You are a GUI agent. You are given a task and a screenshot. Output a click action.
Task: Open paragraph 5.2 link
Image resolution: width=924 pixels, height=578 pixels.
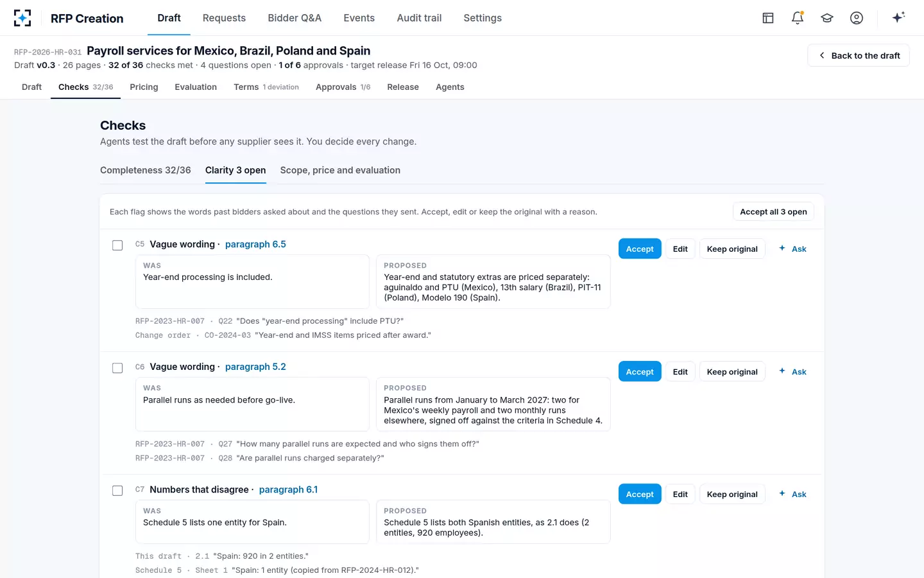(x=255, y=367)
